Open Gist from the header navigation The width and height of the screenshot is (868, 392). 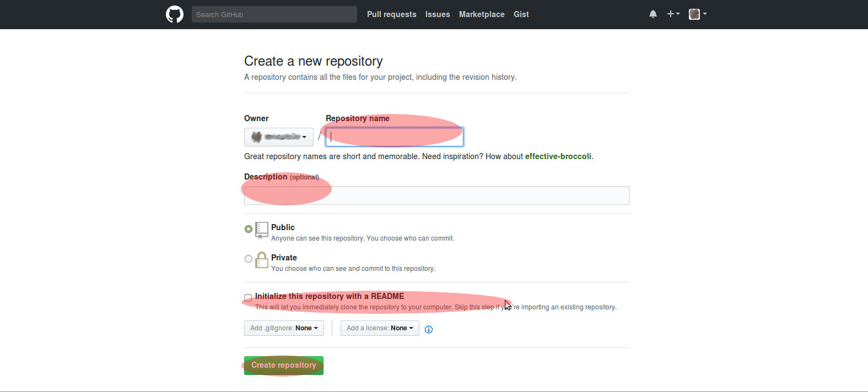point(521,14)
